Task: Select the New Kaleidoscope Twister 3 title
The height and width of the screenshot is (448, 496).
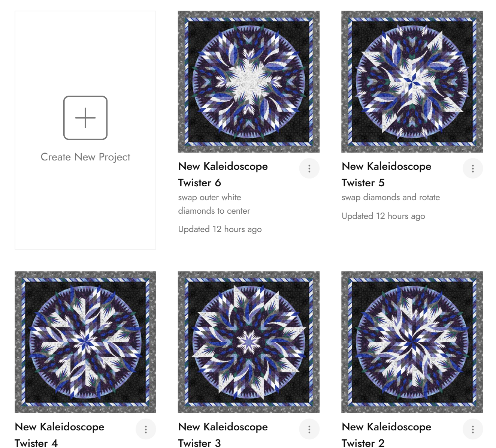Action: pyautogui.click(x=223, y=435)
